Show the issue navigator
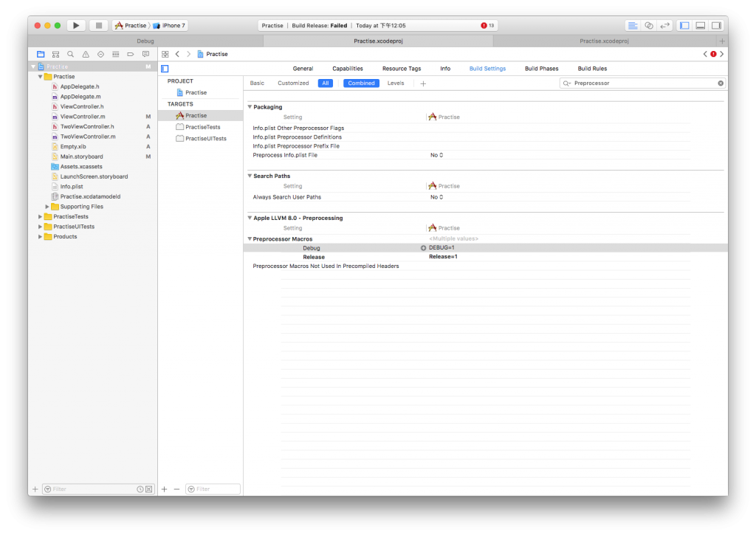Screen dimensions: 756x536 pyautogui.click(x=86, y=55)
